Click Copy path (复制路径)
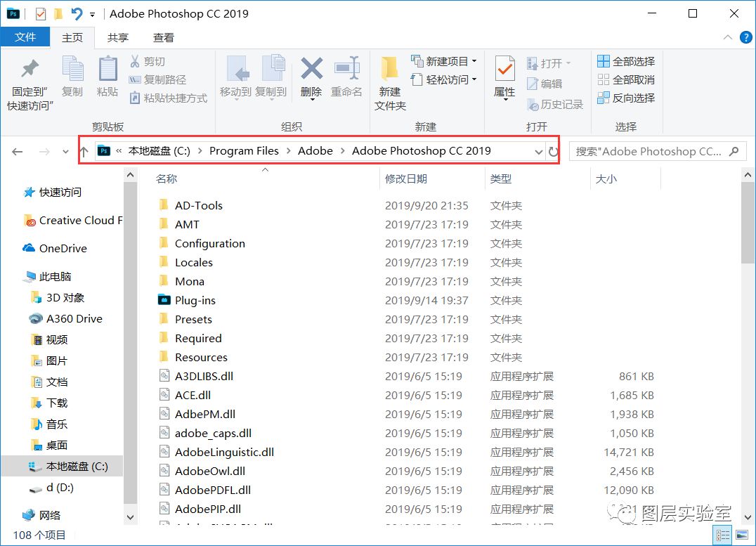The height and width of the screenshot is (546, 756). coord(157,79)
